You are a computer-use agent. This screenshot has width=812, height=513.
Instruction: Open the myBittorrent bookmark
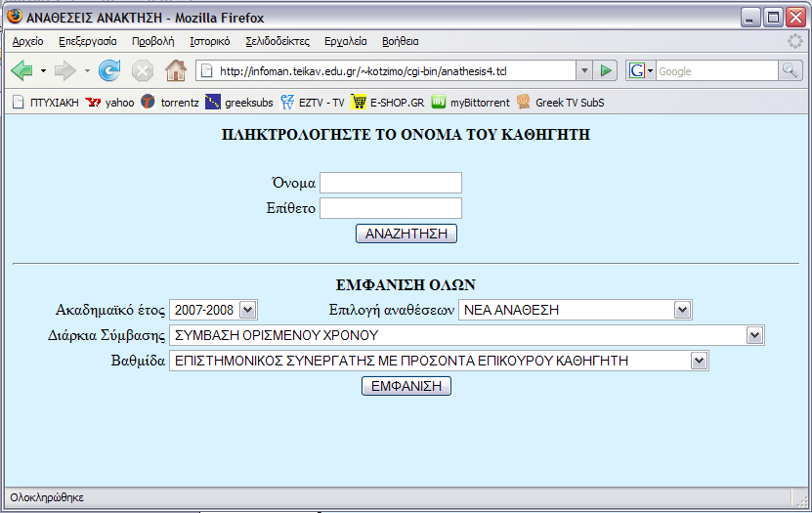click(470, 103)
